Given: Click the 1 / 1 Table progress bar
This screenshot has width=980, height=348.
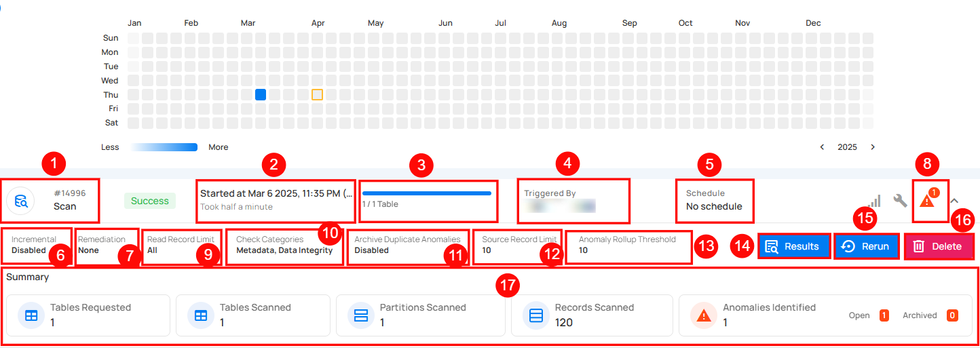Looking at the screenshot, I should (x=426, y=193).
